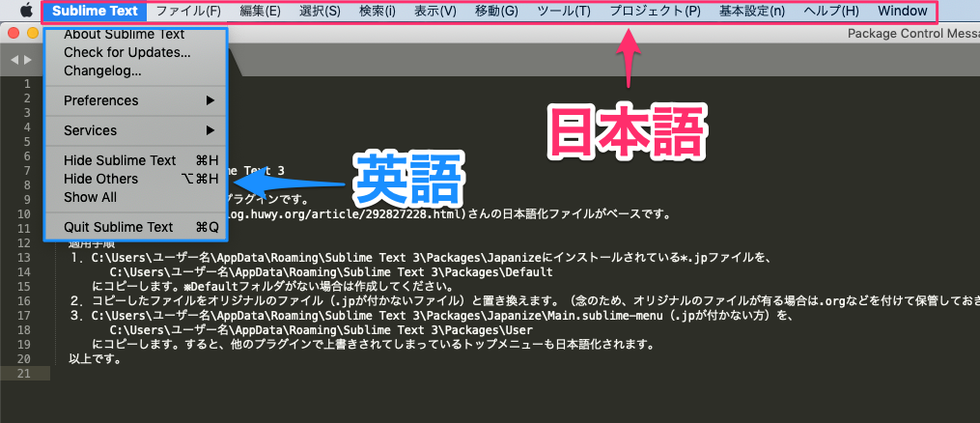Click the Package Control Messages window title
The width and height of the screenshot is (980, 423).
(x=913, y=34)
